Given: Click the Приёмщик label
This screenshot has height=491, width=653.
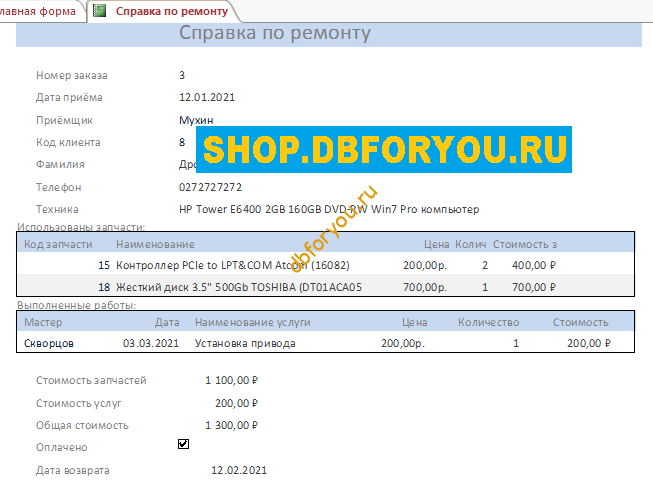Looking at the screenshot, I should pos(64,120).
